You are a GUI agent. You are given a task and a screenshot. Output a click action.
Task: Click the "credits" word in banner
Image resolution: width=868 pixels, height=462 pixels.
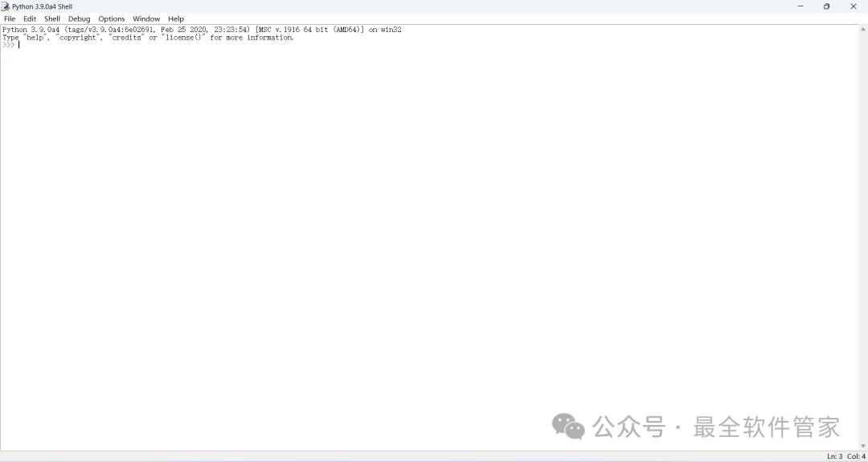(x=127, y=38)
